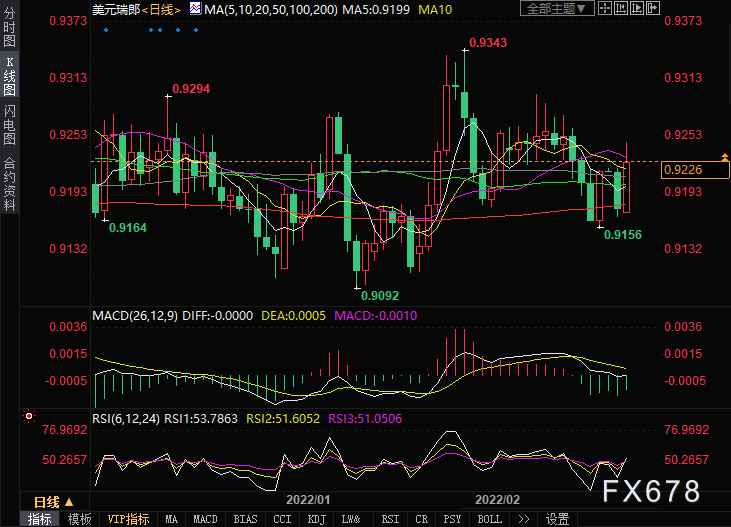Expand more indicators with >> arrow
Viewport: 731px width, 527px height.
pyautogui.click(x=522, y=519)
